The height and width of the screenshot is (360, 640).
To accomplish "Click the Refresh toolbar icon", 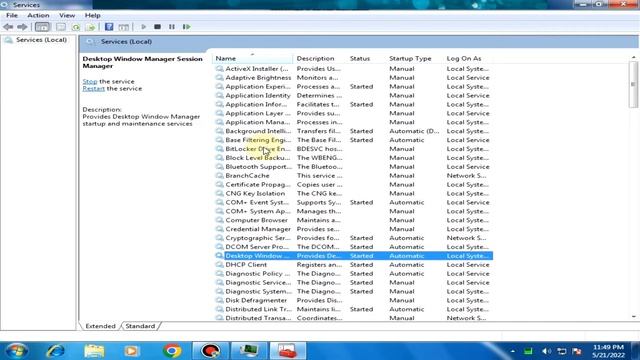I will coord(76,27).
